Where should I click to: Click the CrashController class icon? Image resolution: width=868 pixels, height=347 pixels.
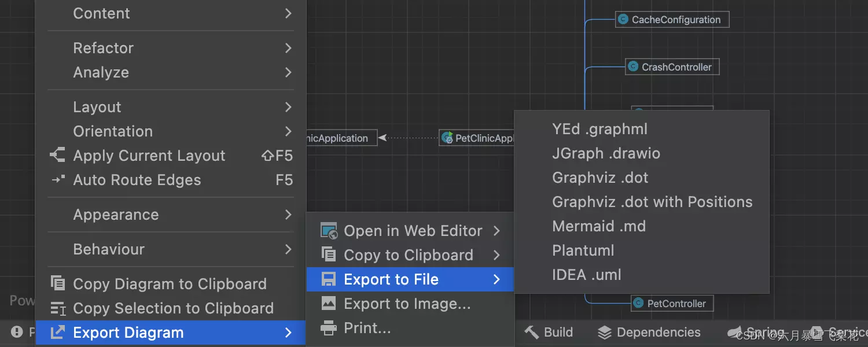633,67
